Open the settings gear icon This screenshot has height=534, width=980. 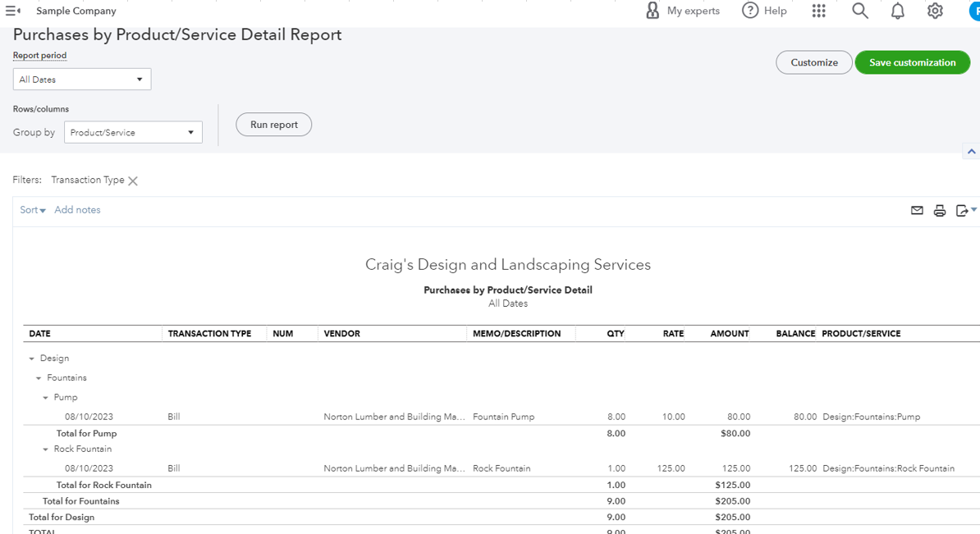935,11
